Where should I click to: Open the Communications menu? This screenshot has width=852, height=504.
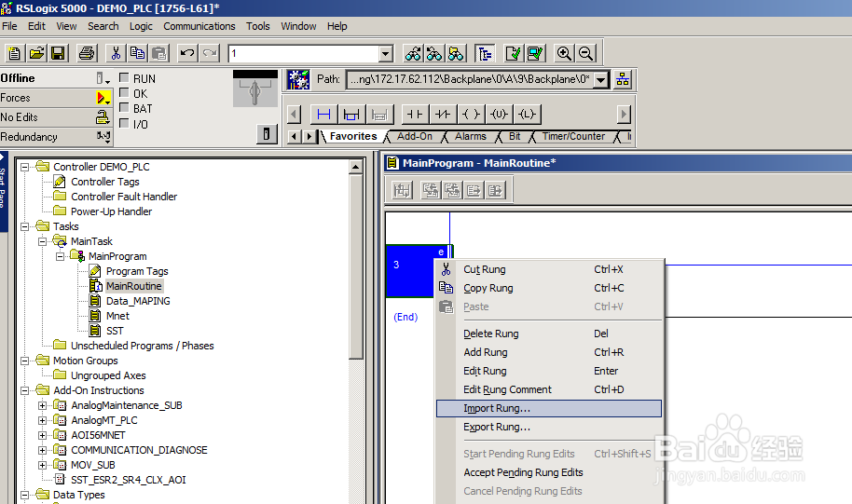(199, 26)
